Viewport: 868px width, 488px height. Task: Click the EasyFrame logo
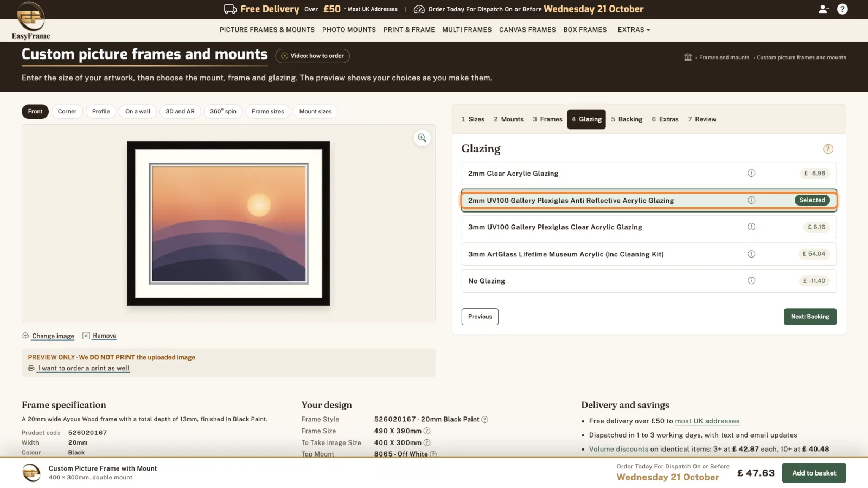pos(31,21)
